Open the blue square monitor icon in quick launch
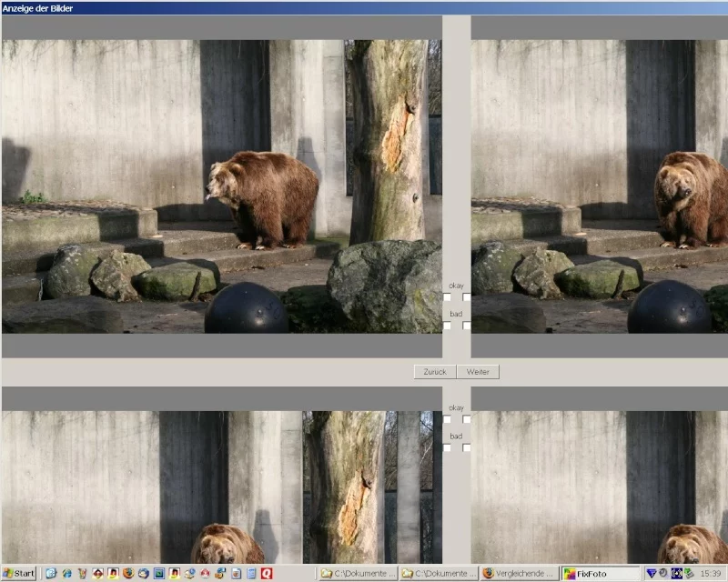 click(159, 573)
